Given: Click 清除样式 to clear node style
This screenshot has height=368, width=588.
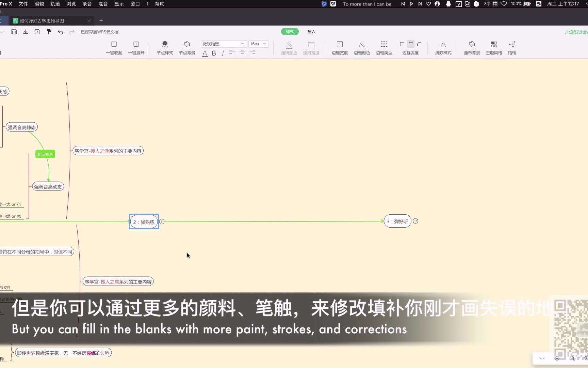Looking at the screenshot, I should (x=443, y=48).
